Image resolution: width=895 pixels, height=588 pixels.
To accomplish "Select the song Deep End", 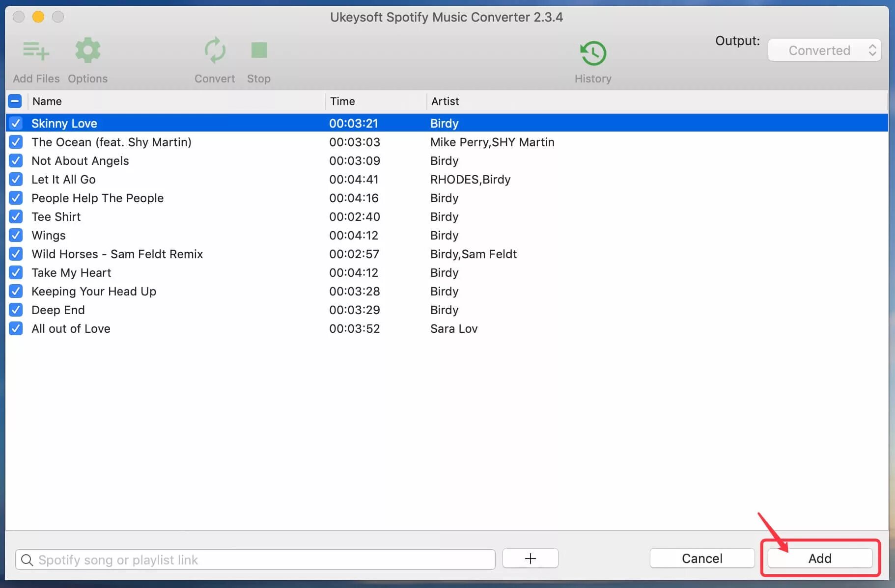I will tap(58, 310).
